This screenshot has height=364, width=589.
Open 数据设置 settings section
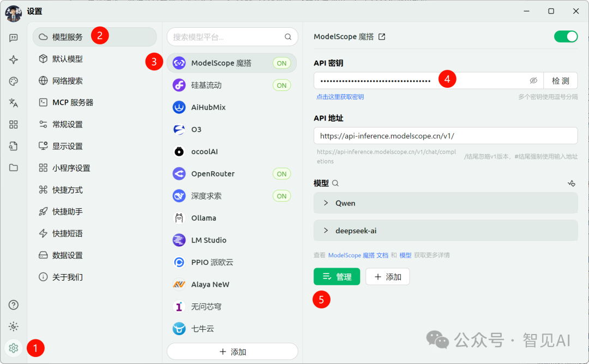tap(94, 255)
